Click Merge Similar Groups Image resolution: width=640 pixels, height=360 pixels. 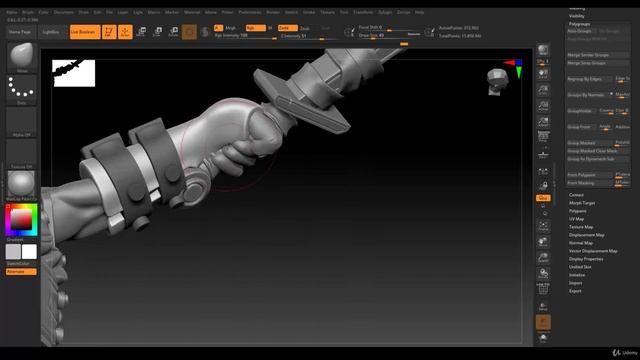(598, 55)
